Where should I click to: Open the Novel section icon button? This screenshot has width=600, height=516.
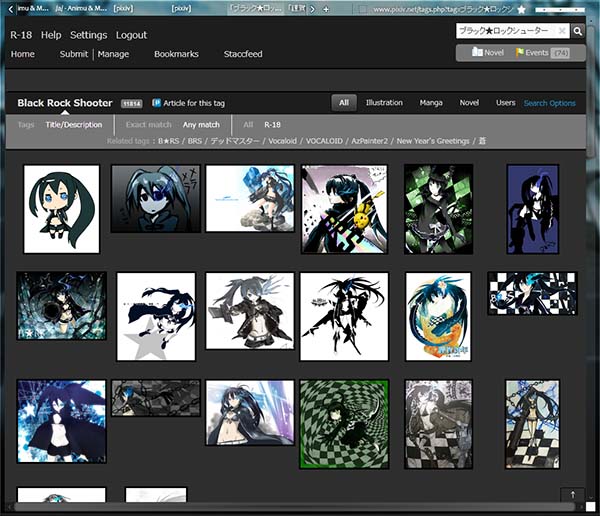click(488, 52)
